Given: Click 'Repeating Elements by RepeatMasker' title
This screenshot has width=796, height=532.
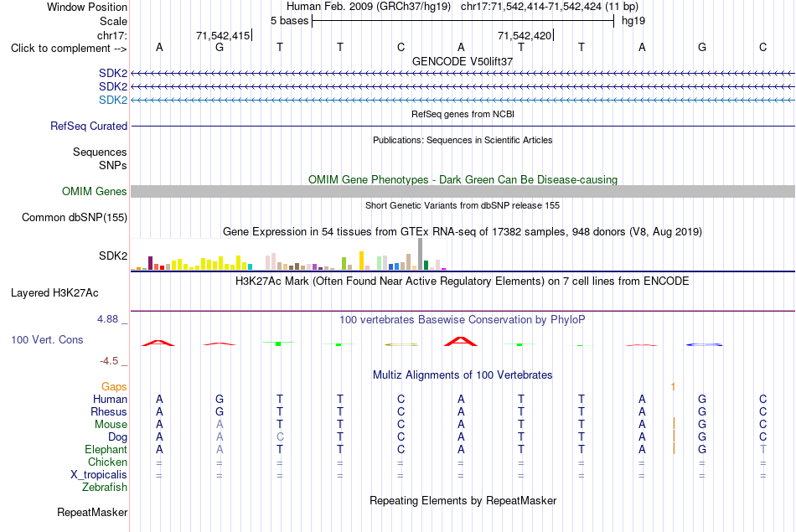Looking at the screenshot, I should pyautogui.click(x=463, y=500).
